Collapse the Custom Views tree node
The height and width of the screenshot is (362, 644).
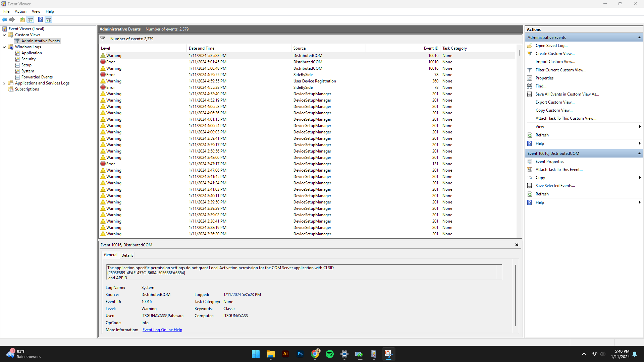(4, 35)
